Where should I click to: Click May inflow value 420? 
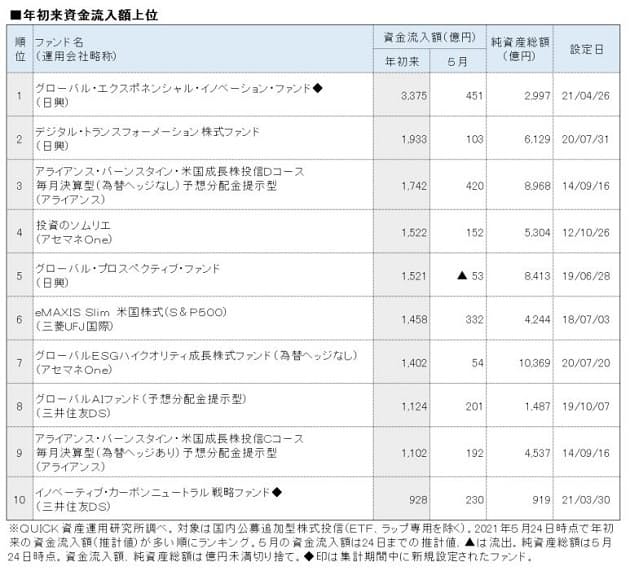coord(474,186)
